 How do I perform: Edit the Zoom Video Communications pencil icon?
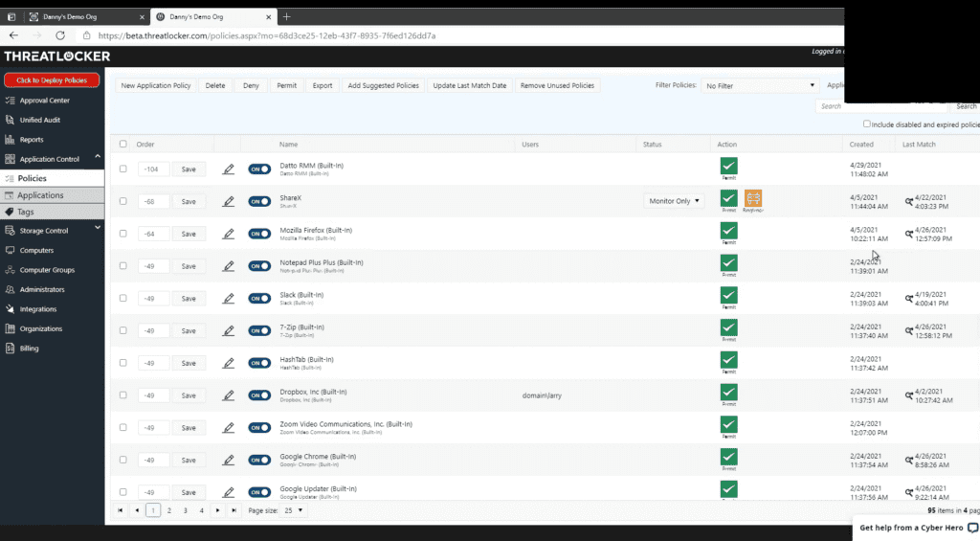(228, 428)
